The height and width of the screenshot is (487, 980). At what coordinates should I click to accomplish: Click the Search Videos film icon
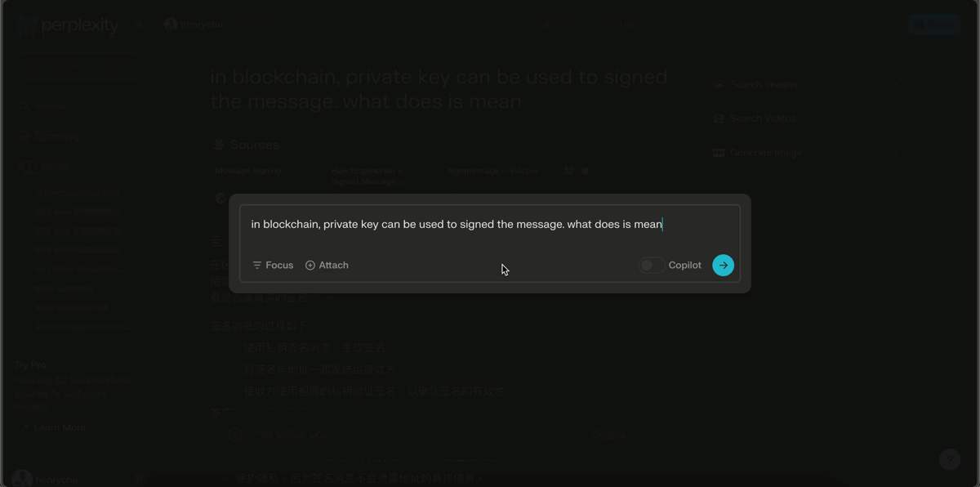pos(719,118)
